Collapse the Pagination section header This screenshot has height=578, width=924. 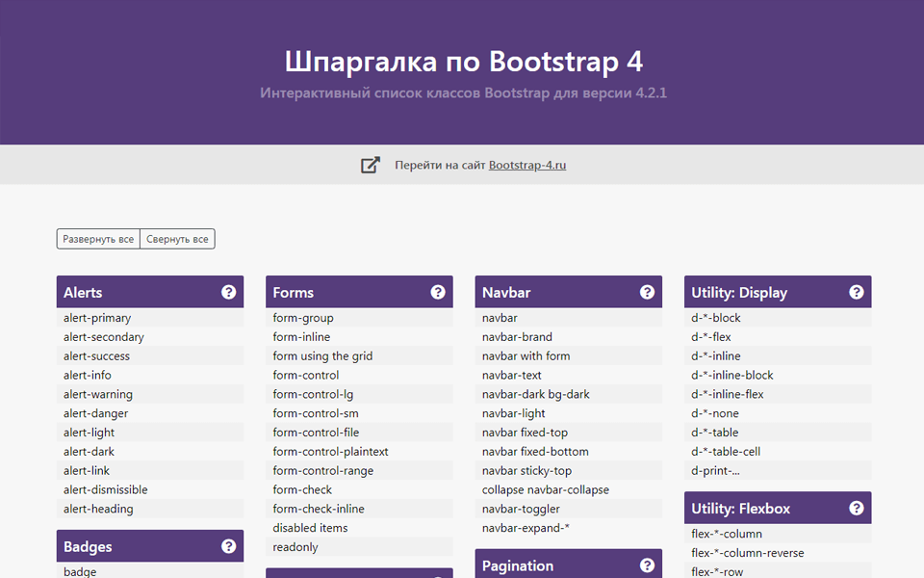[568, 564]
